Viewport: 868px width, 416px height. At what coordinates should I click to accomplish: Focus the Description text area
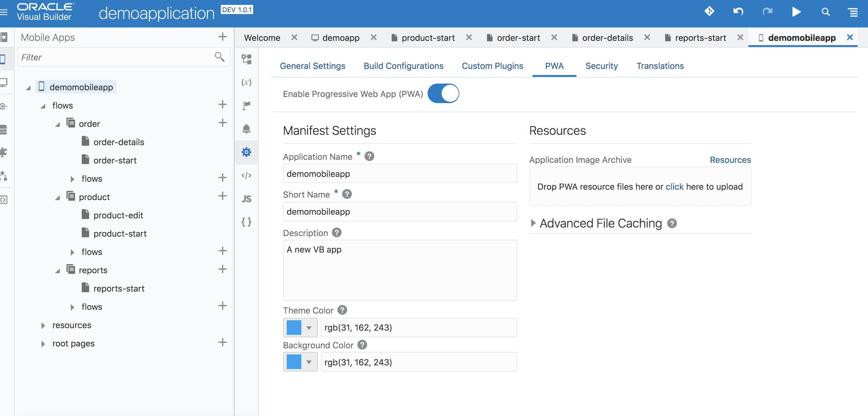pyautogui.click(x=400, y=270)
